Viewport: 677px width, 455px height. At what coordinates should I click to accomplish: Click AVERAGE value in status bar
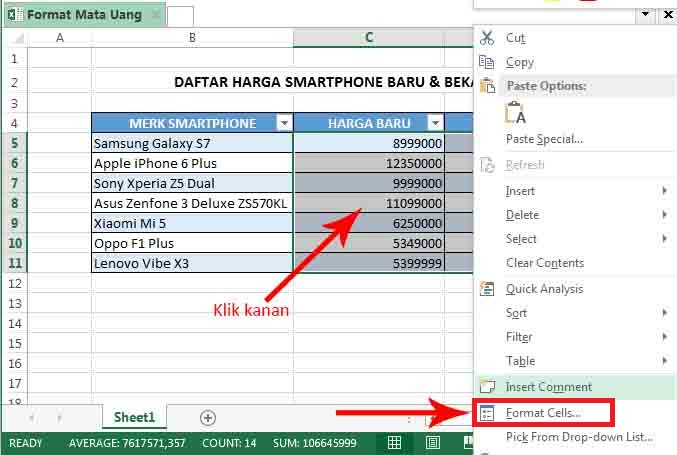[x=127, y=443]
